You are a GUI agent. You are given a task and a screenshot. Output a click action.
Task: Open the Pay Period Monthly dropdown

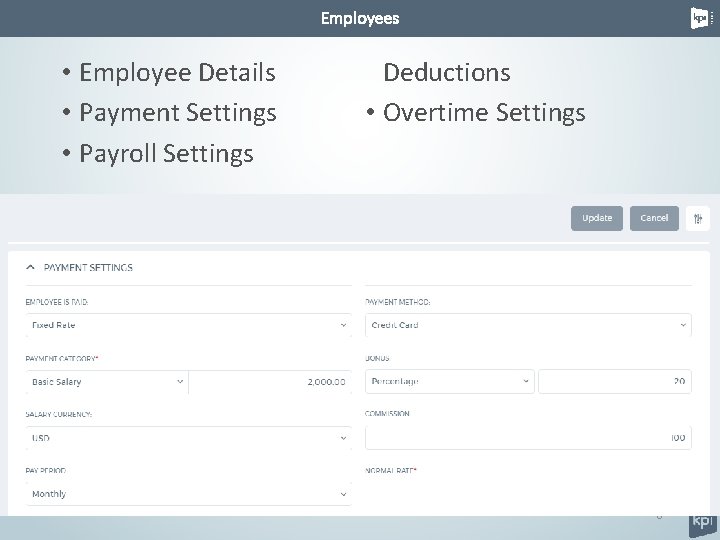click(189, 494)
